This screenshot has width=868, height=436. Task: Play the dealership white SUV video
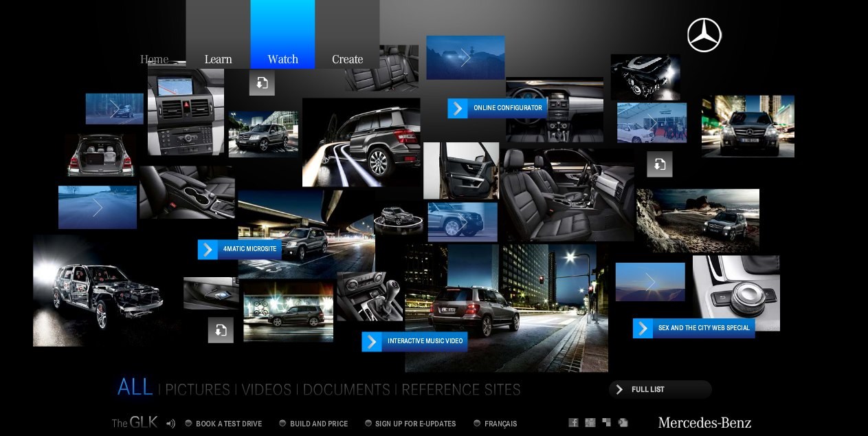pyautogui.click(x=652, y=123)
